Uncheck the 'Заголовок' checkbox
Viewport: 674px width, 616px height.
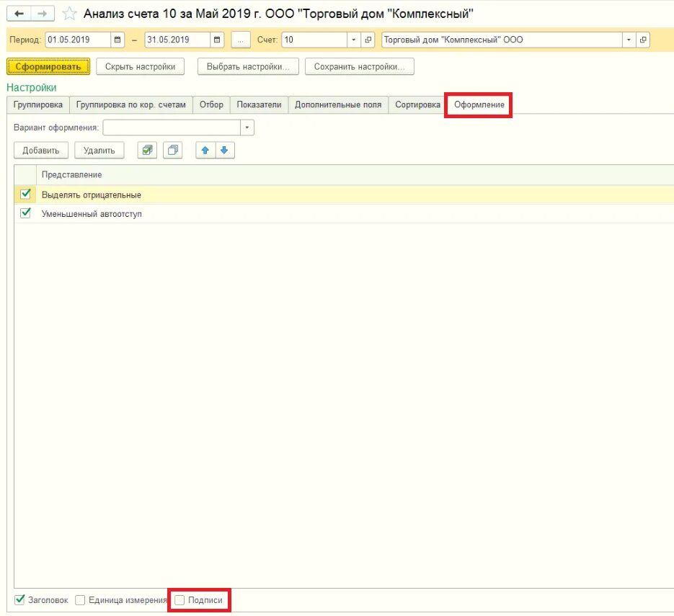[19, 599]
